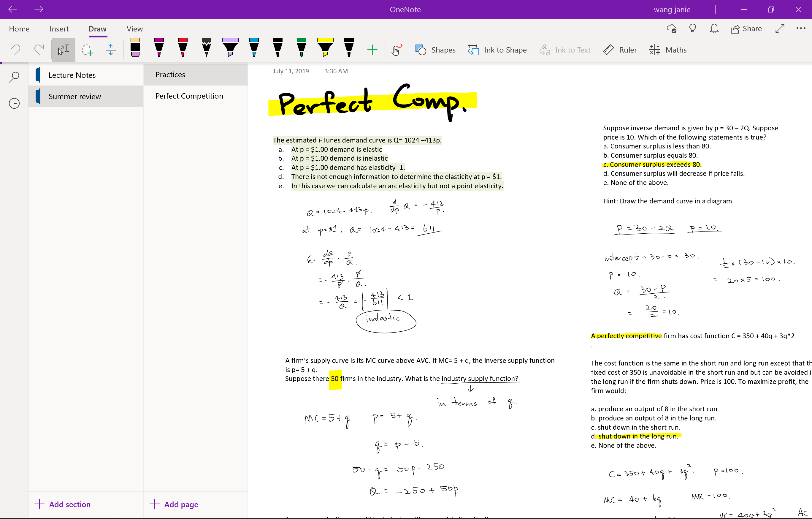Open Lecture Notes notebook section
Viewport: 812px width, 519px height.
pos(72,75)
